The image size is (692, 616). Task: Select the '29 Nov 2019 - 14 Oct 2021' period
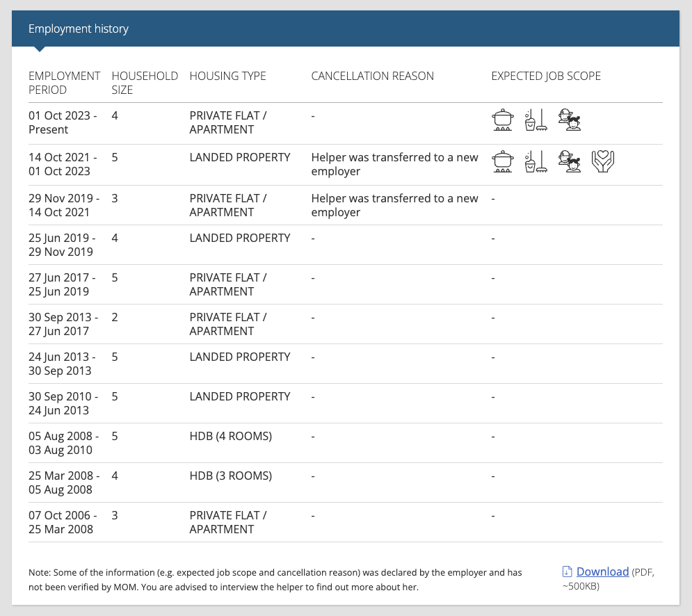click(x=64, y=205)
